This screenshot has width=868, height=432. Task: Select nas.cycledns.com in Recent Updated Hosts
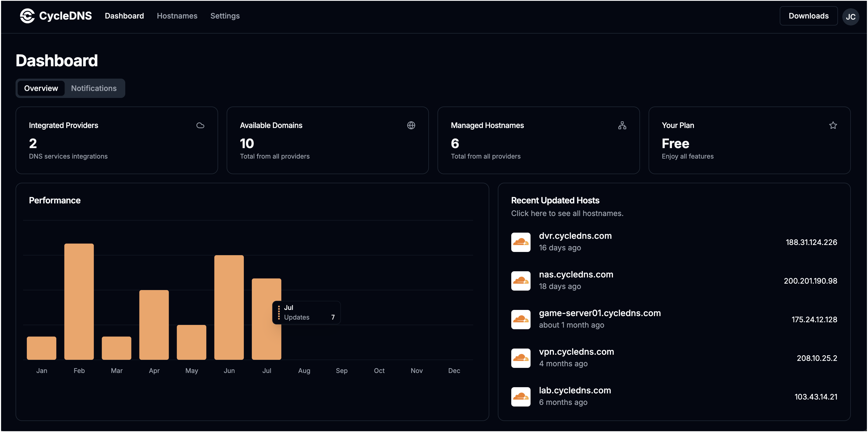point(576,274)
